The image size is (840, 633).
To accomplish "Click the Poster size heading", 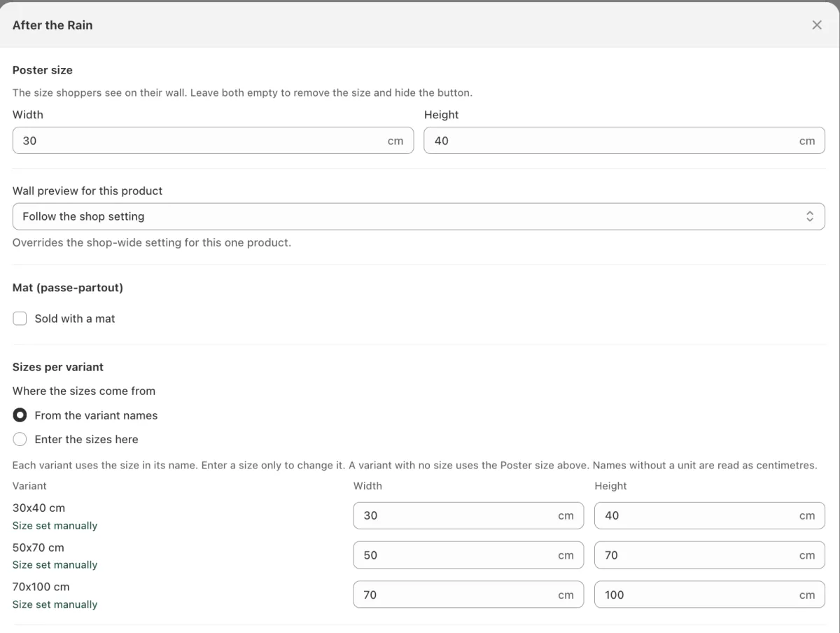I will 43,70.
